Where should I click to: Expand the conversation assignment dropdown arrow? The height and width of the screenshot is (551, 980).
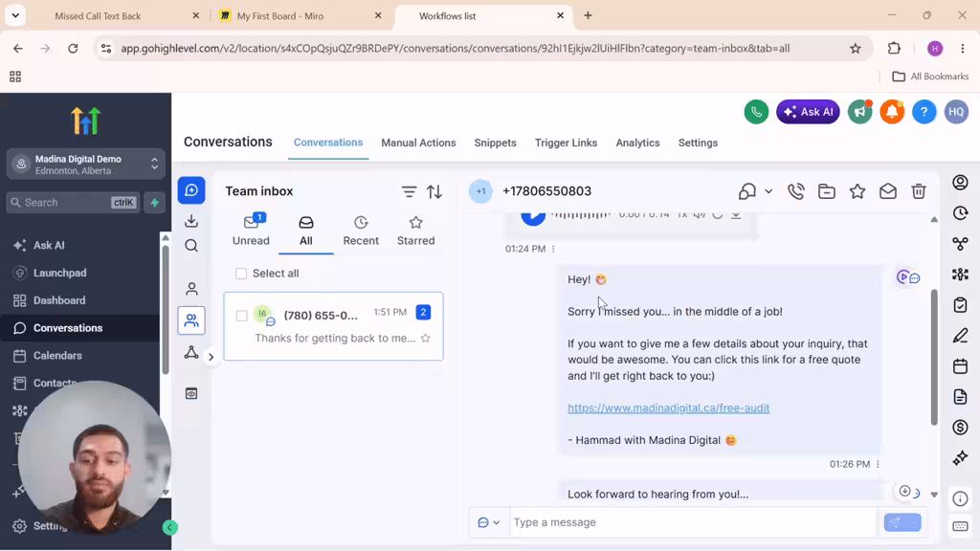coord(768,191)
